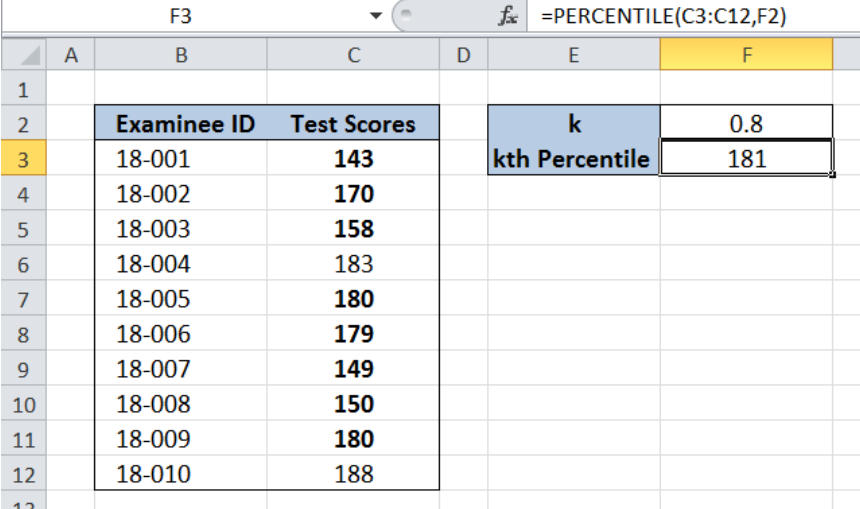The width and height of the screenshot is (860, 509).
Task: Select row 8 header
Action: [24, 334]
